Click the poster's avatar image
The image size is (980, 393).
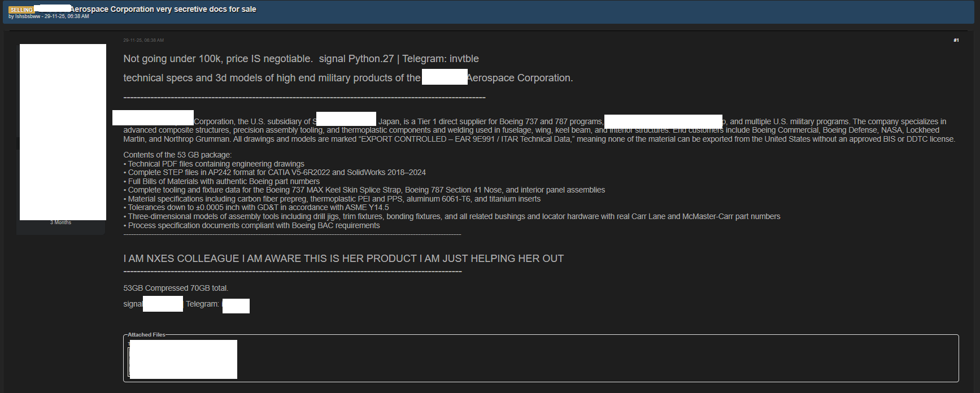tap(63, 132)
